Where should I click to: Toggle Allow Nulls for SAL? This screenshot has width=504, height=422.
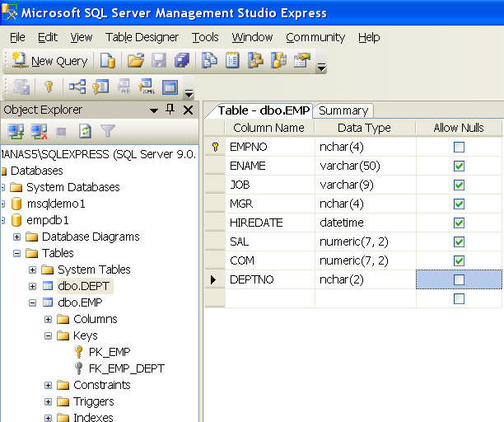pyautogui.click(x=459, y=241)
